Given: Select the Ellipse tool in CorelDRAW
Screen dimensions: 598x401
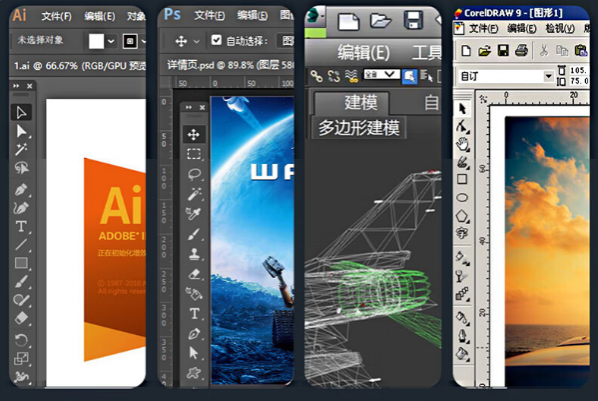Looking at the screenshot, I should (462, 198).
